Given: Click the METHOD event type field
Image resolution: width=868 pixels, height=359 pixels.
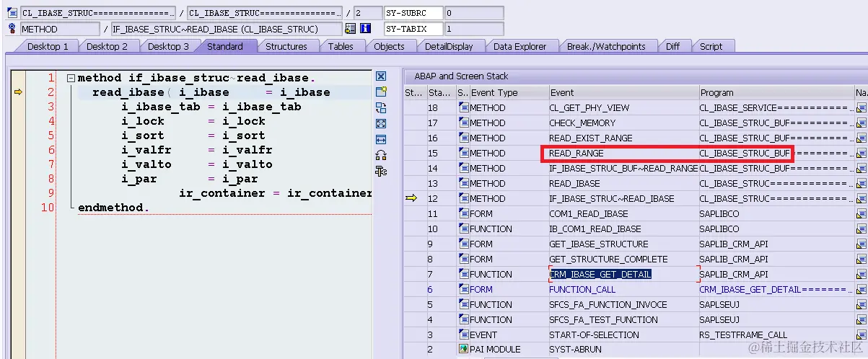Looking at the screenshot, I should [x=60, y=29].
